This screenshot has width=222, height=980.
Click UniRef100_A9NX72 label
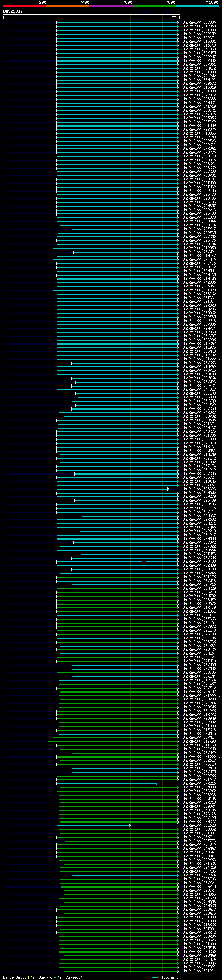click(199, 68)
